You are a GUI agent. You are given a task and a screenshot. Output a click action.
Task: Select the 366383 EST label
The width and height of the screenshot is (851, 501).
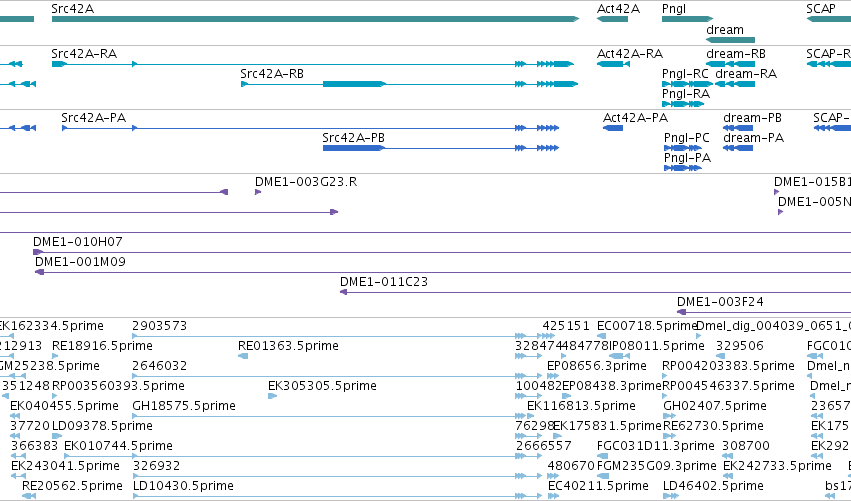click(34, 446)
